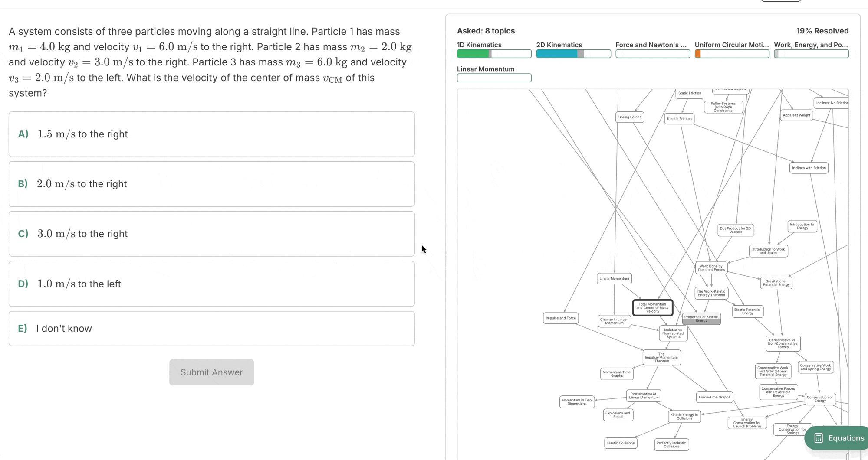868x460 pixels.
Task: Click the Conservation of Energy node
Action: pyautogui.click(x=820, y=399)
